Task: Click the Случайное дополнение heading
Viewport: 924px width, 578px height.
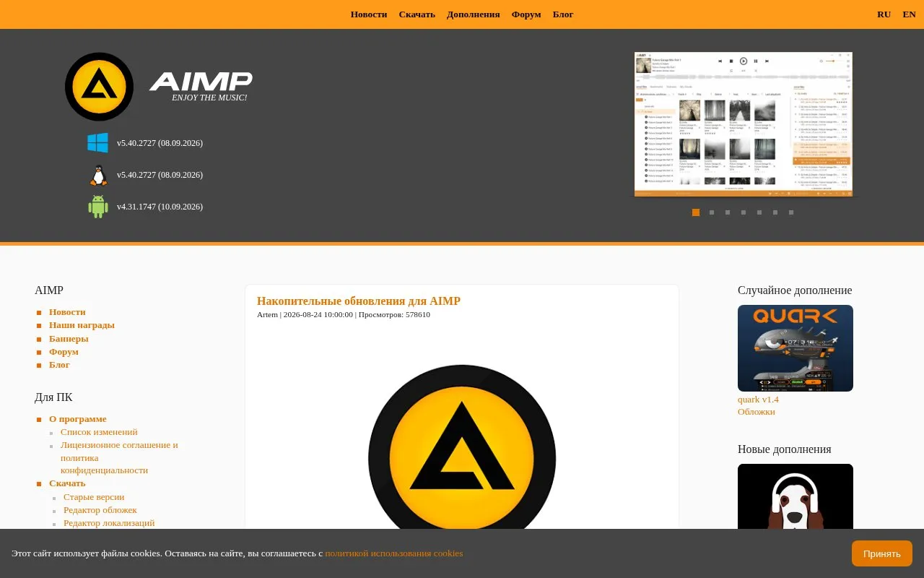Action: point(795,290)
